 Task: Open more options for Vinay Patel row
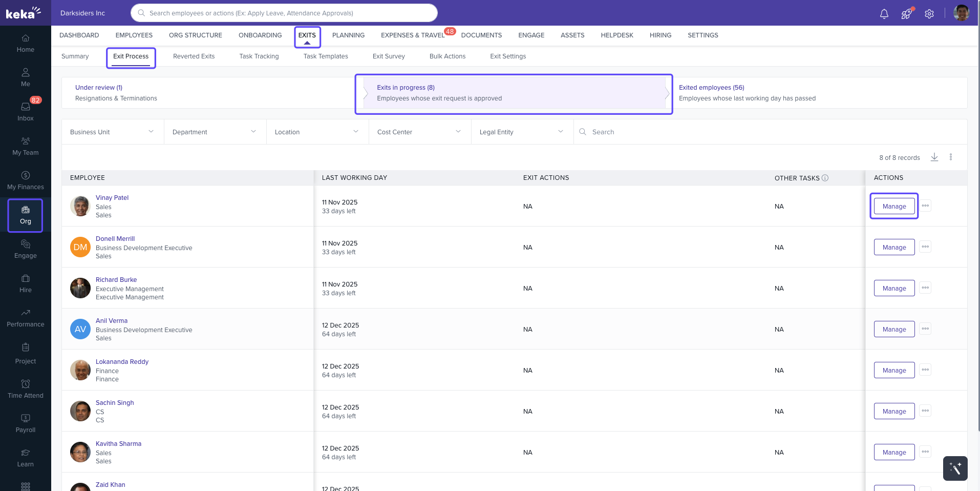point(925,206)
